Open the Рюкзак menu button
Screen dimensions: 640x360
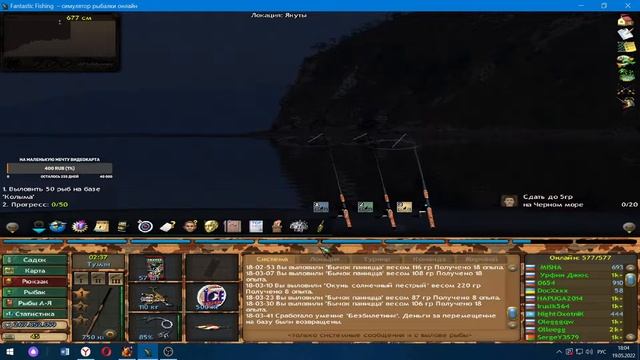coord(35,282)
